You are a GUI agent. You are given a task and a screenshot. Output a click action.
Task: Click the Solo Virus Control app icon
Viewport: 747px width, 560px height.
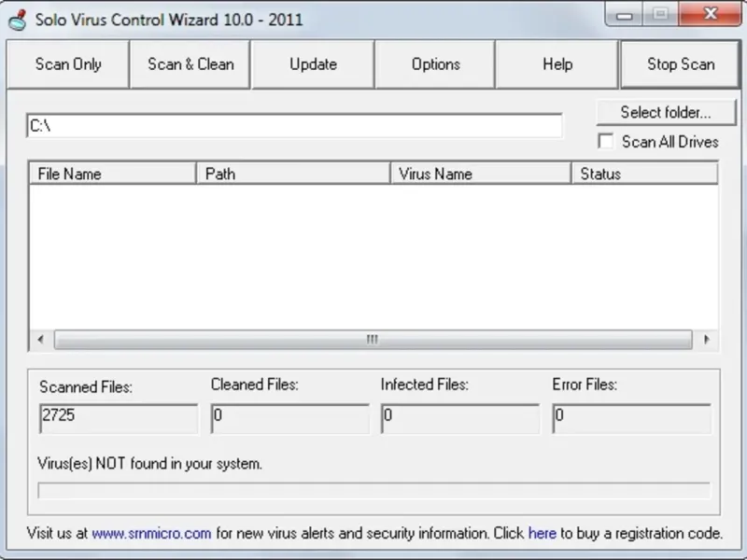click(18, 20)
